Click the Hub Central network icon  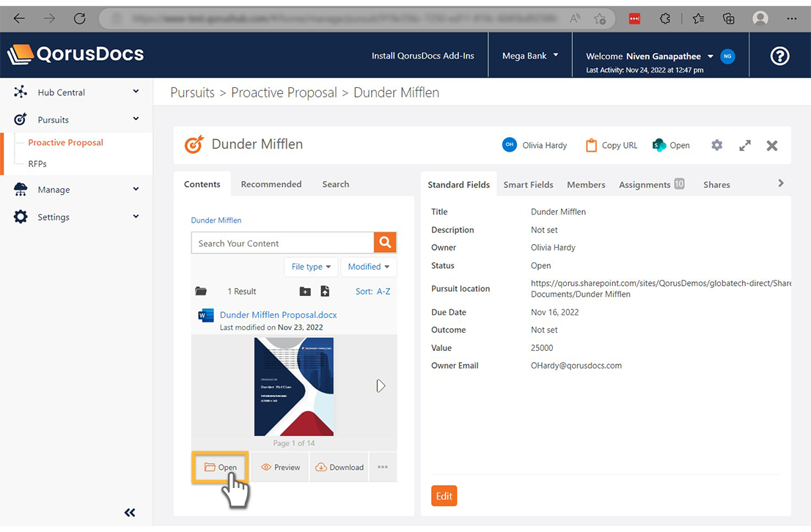(x=21, y=92)
